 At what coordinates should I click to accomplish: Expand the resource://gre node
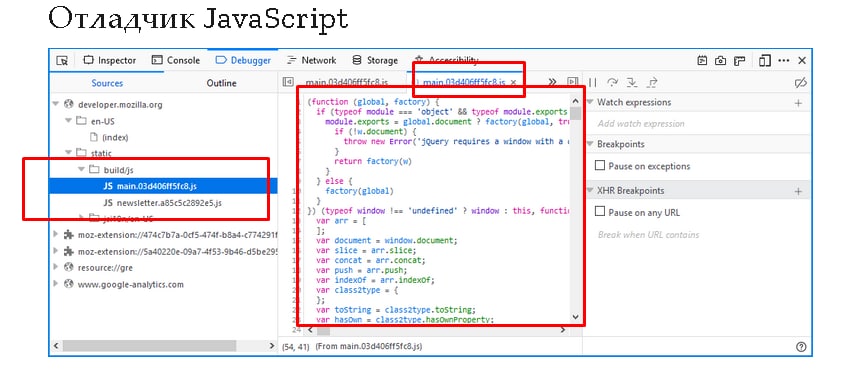point(55,267)
